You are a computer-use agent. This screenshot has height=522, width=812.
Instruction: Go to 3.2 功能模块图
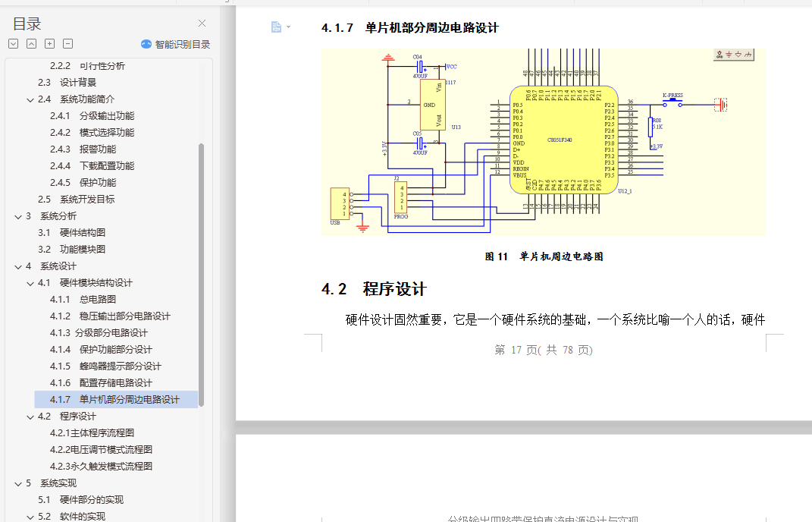tap(71, 250)
